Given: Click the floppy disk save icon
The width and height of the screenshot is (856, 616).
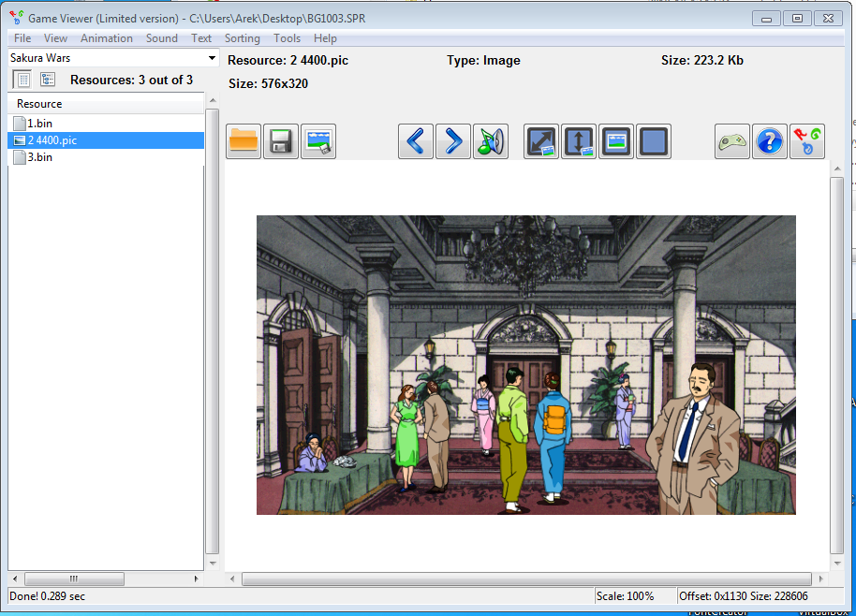Looking at the screenshot, I should point(281,141).
